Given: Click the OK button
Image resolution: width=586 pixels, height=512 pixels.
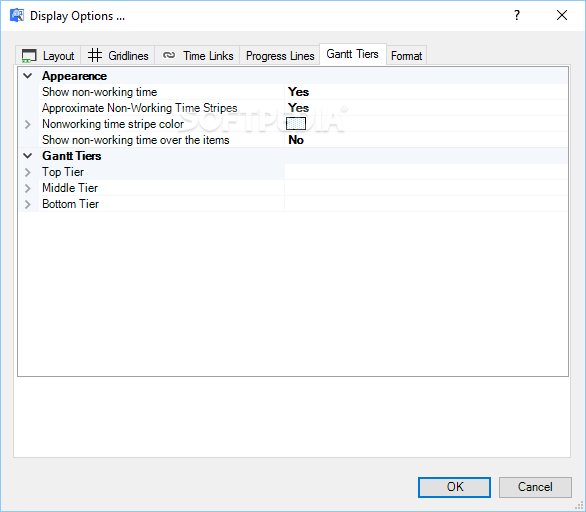Looking at the screenshot, I should 454,487.
